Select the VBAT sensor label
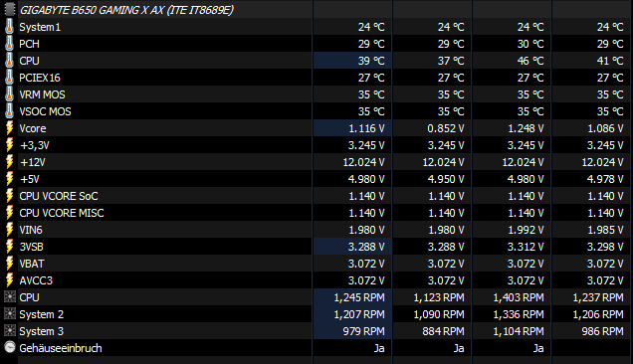The height and width of the screenshot is (364, 633). (32, 264)
